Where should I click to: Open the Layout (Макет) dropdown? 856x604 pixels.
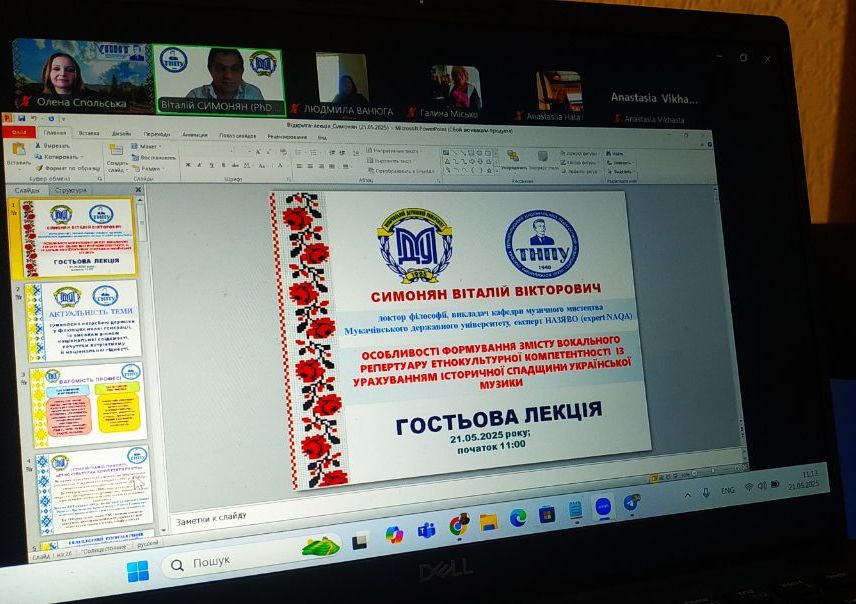coord(146,146)
